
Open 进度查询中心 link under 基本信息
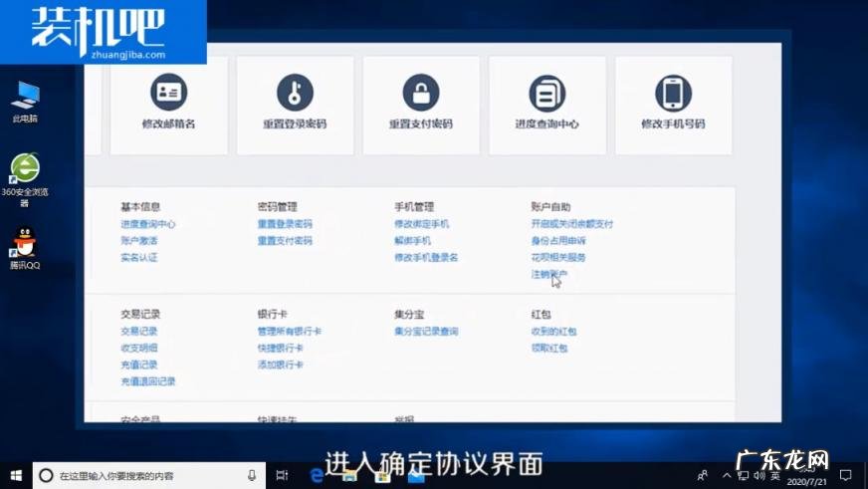pyautogui.click(x=147, y=224)
